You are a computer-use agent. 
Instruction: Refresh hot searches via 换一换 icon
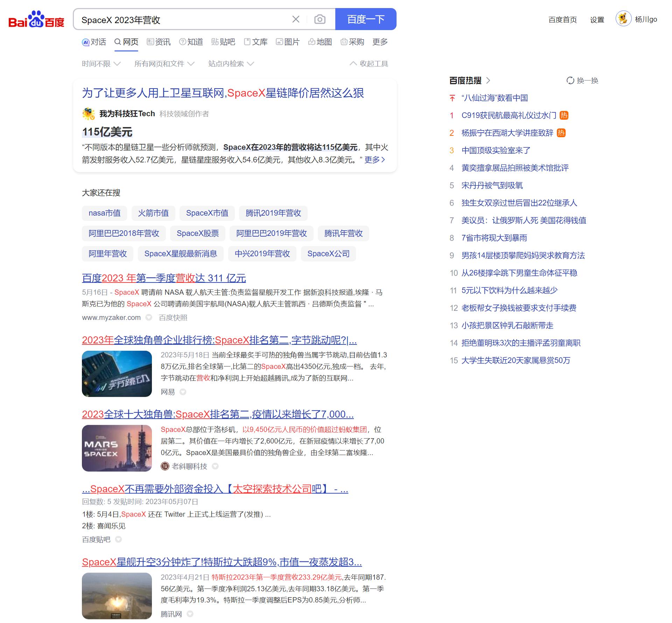click(x=570, y=80)
